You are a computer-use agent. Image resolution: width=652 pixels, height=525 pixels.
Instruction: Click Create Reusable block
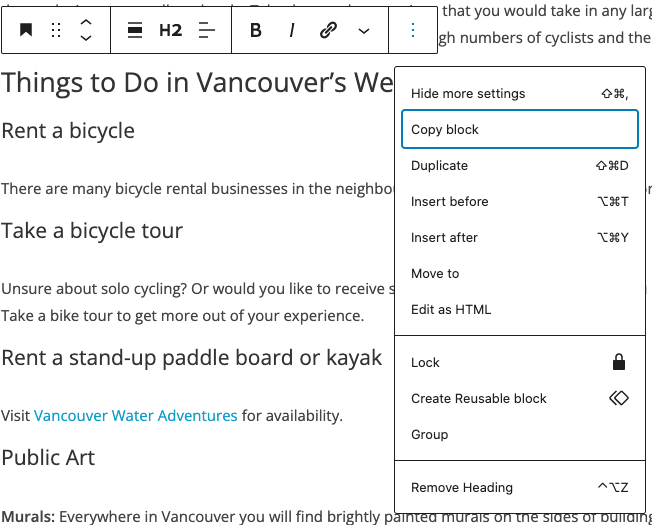(520, 399)
